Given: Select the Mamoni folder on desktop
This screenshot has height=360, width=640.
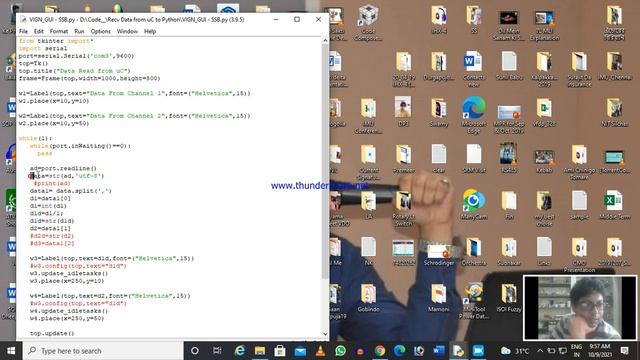Looking at the screenshot, I should tap(439, 298).
